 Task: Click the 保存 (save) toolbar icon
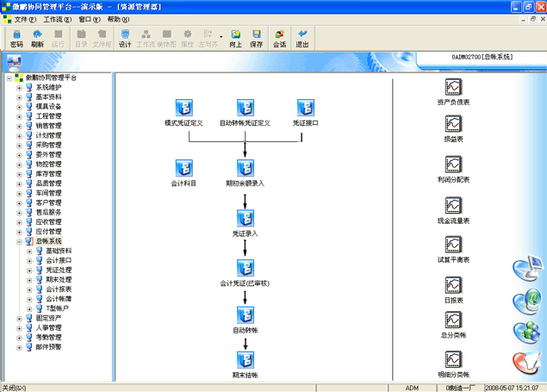(x=257, y=38)
